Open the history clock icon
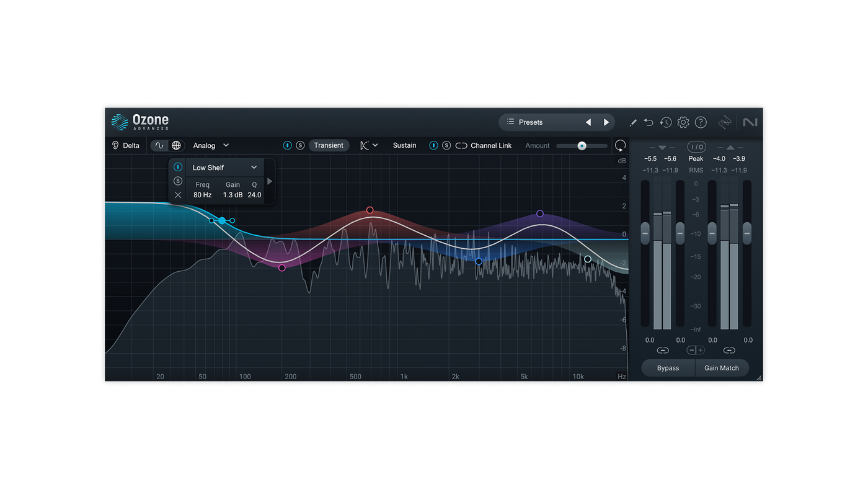The width and height of the screenshot is (868, 489). click(665, 122)
